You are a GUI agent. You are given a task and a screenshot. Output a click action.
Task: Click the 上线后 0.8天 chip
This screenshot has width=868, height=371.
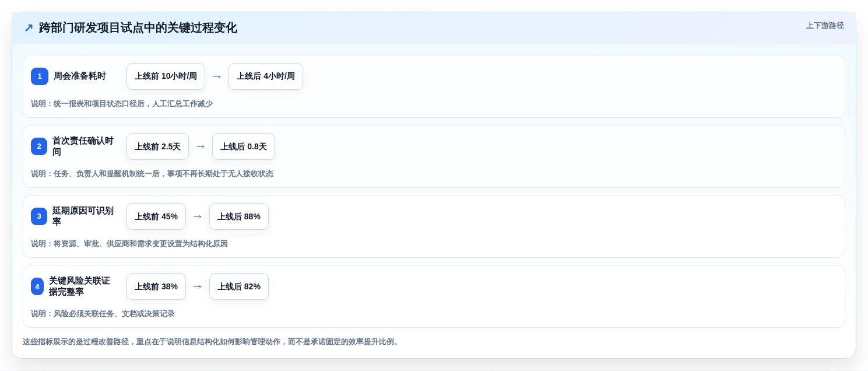click(244, 146)
